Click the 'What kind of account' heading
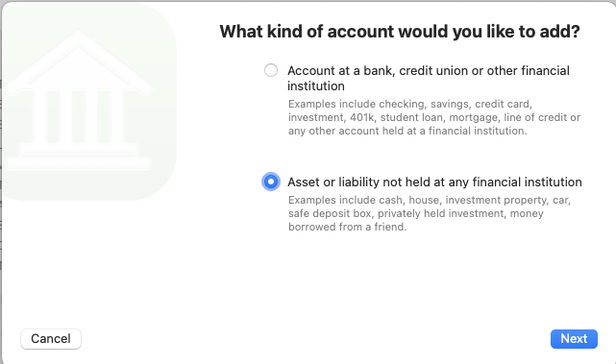The image size is (616, 364). [x=400, y=32]
